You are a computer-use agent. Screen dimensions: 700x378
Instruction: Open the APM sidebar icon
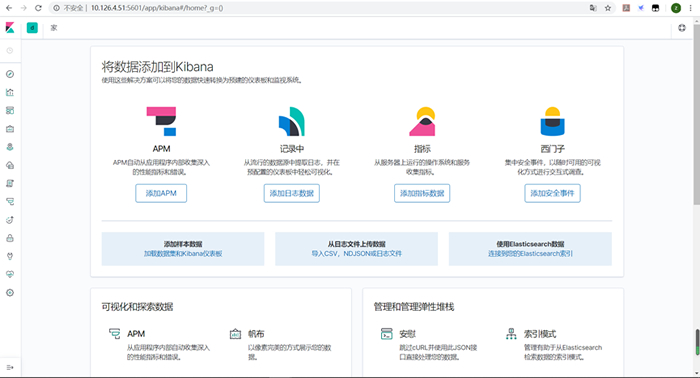(10, 202)
